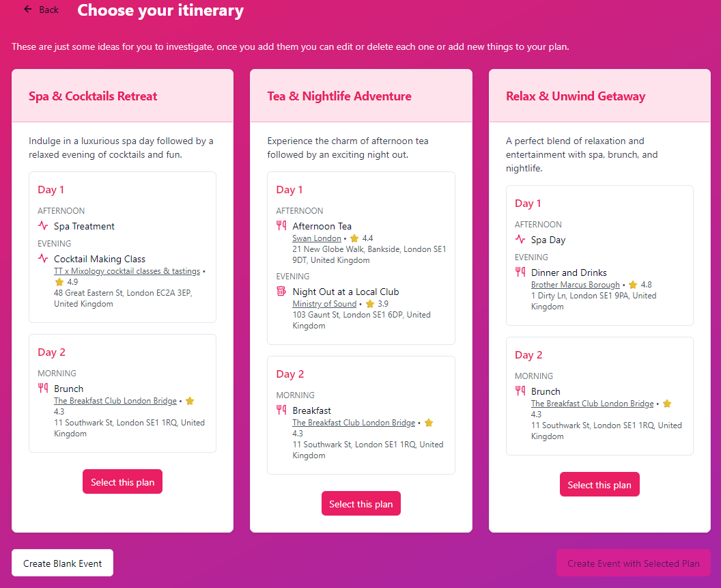Click Create Event with Selected Plan
The height and width of the screenshot is (588, 721).
pyautogui.click(x=634, y=563)
